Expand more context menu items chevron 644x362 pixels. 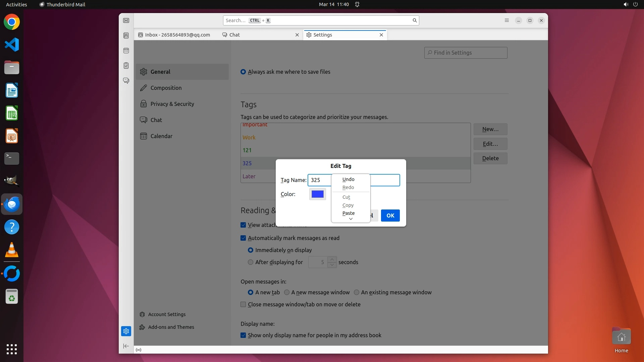pos(351,219)
